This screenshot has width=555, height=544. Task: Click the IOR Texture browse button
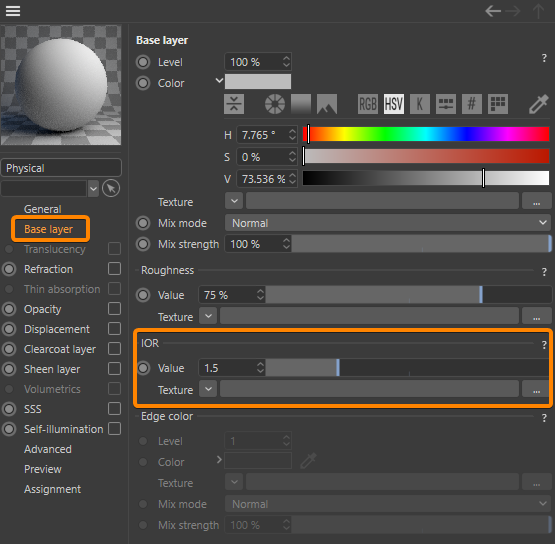537,389
